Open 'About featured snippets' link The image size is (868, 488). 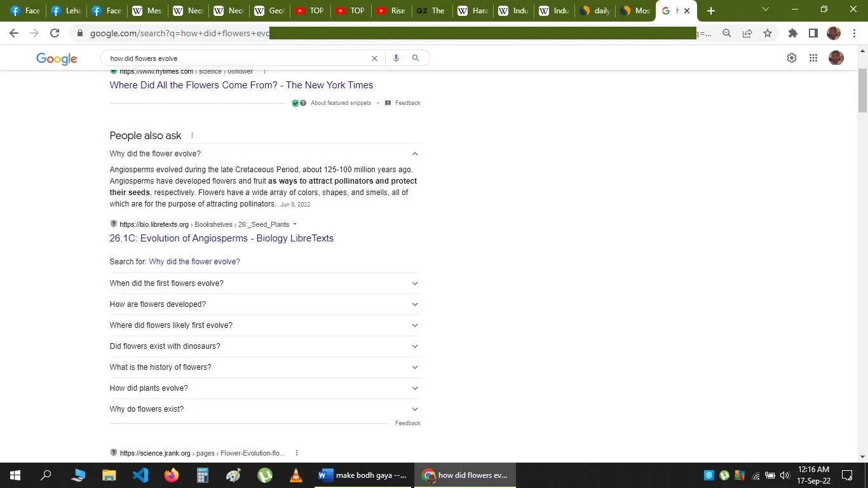click(x=341, y=103)
